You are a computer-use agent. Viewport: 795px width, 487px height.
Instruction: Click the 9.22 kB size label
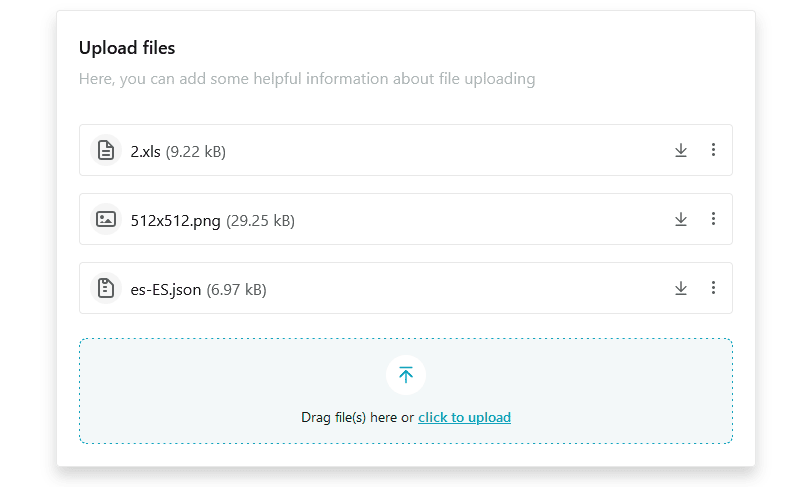(196, 152)
